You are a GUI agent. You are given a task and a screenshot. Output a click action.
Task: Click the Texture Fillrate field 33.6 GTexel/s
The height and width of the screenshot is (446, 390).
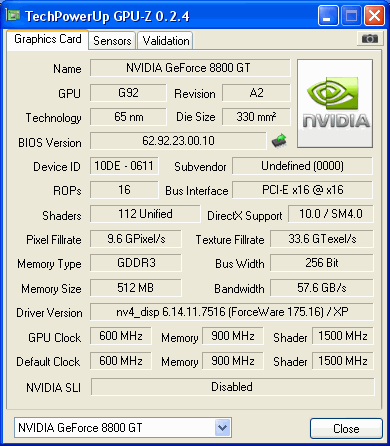(322, 239)
